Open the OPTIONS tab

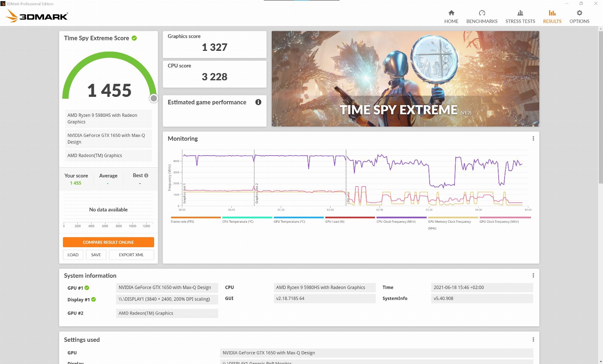pyautogui.click(x=579, y=17)
